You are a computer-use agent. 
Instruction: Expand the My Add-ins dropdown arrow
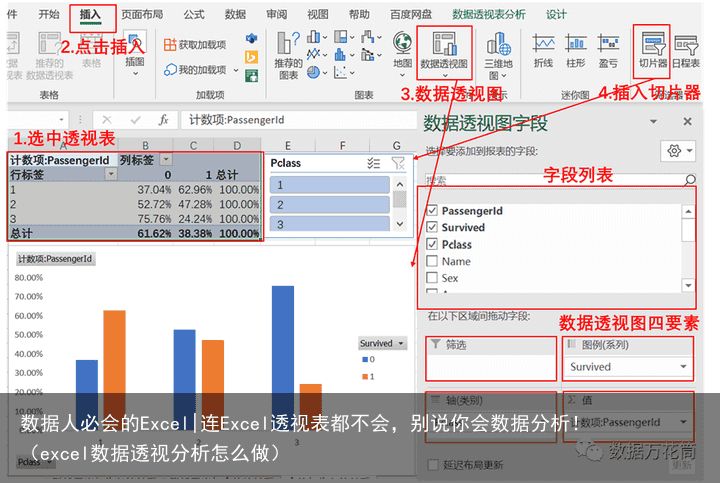[236, 70]
